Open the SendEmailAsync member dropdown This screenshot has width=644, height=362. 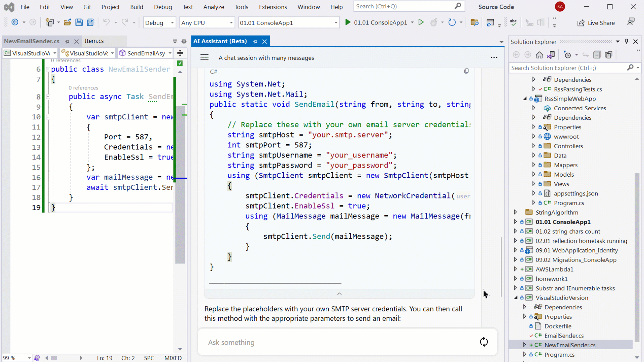coord(146,53)
